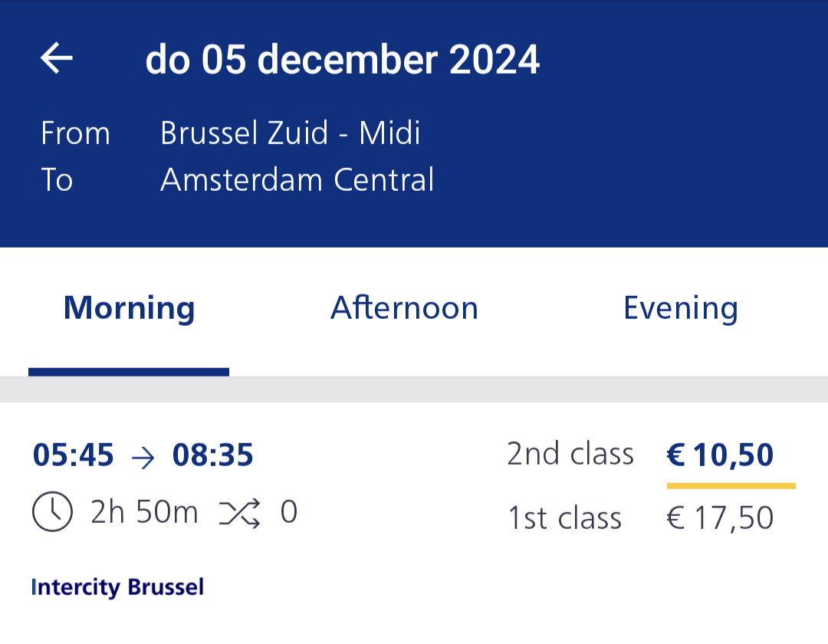Click the yellow underline beneath € 10,50
The width and height of the screenshot is (828, 644).
click(x=731, y=486)
